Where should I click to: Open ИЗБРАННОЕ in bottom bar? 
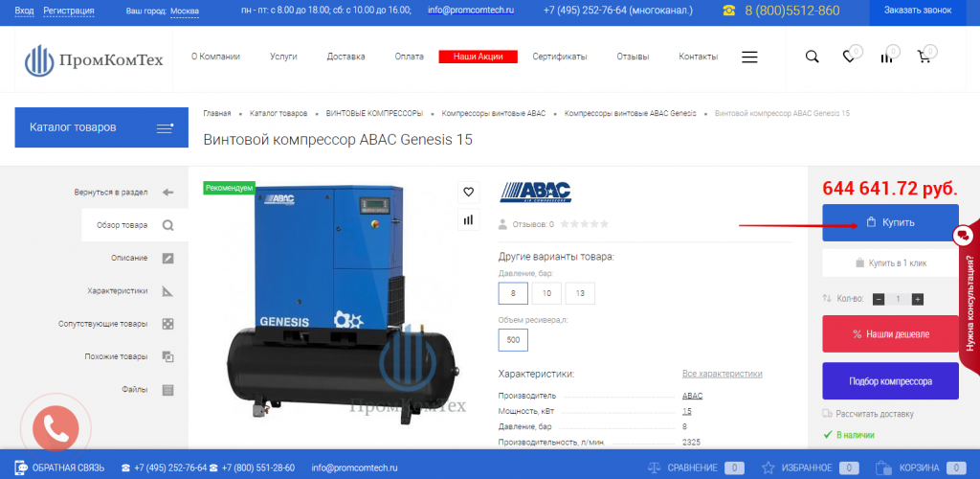(x=810, y=468)
